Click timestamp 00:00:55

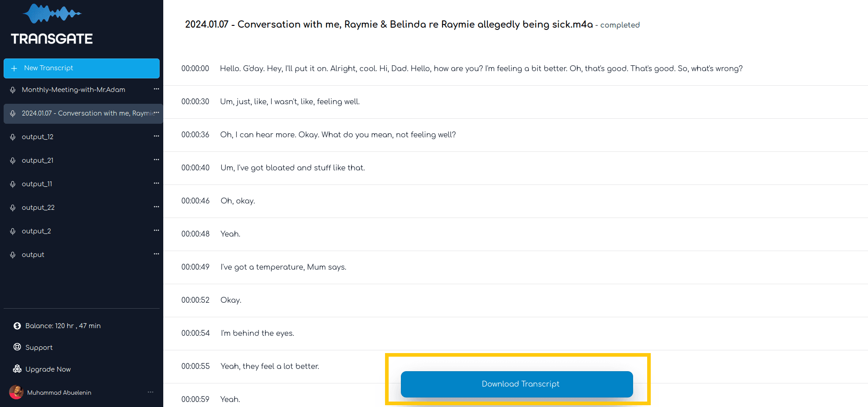[x=195, y=366]
